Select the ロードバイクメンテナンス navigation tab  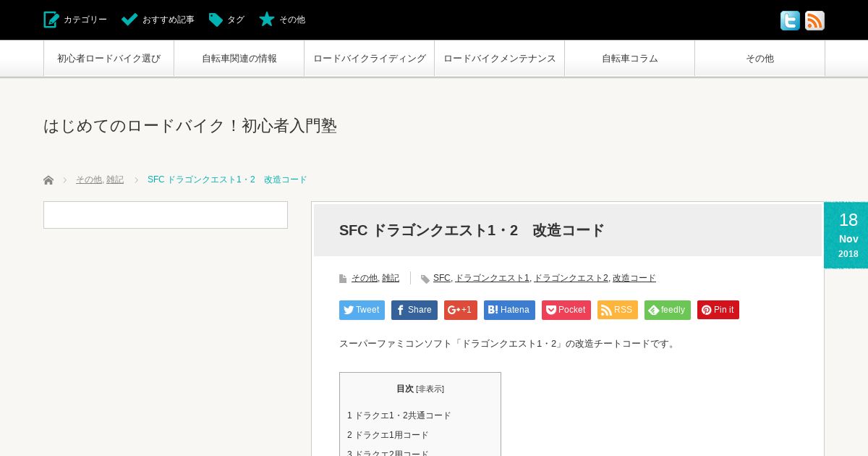(x=499, y=59)
